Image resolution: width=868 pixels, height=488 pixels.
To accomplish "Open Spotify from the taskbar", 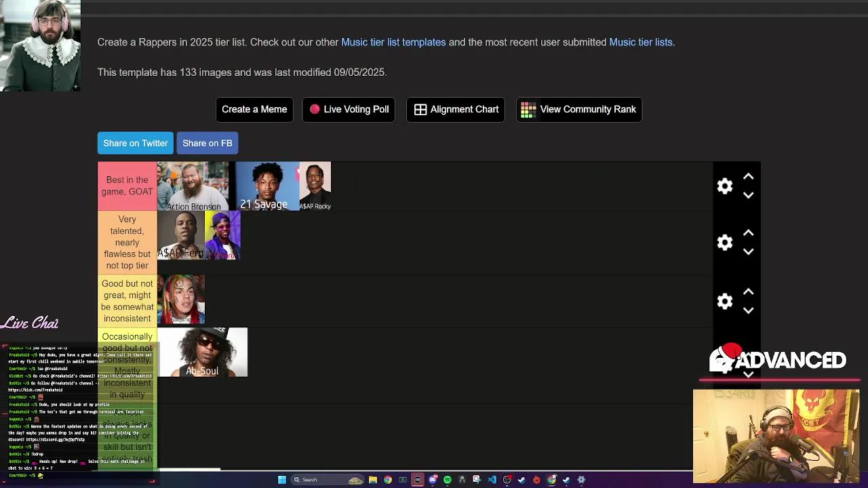I will coord(448,480).
